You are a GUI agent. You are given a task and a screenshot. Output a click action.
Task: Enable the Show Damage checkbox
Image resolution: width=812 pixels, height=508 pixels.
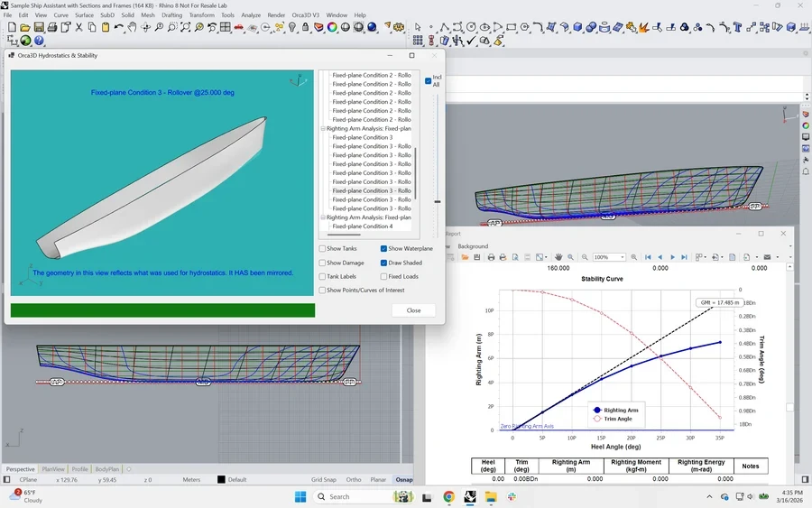pos(323,263)
